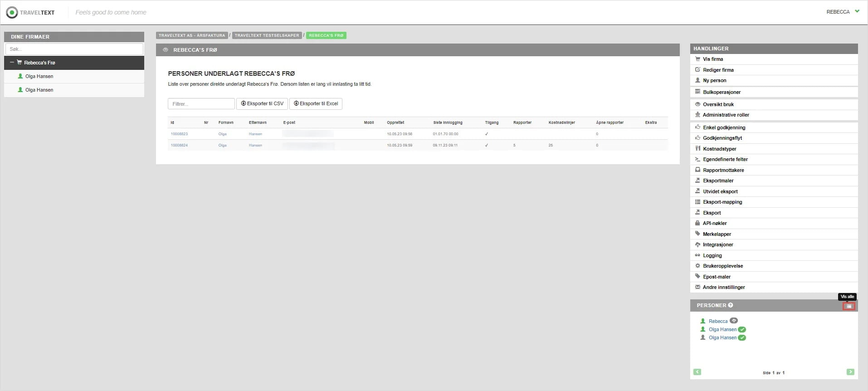The height and width of the screenshot is (391, 868).
Task: Click the cloud badge next to Rebecca
Action: pyautogui.click(x=733, y=321)
